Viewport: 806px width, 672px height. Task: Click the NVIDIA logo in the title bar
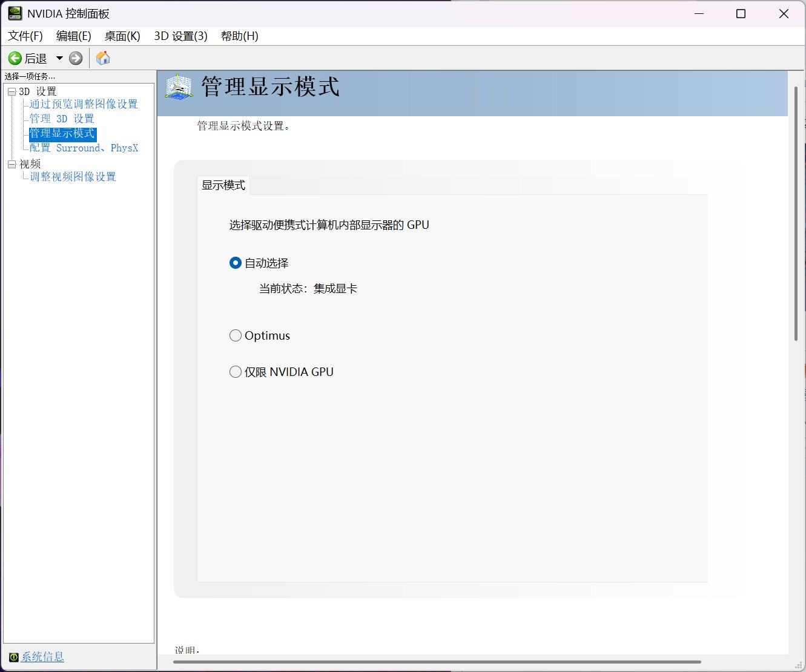pyautogui.click(x=15, y=13)
